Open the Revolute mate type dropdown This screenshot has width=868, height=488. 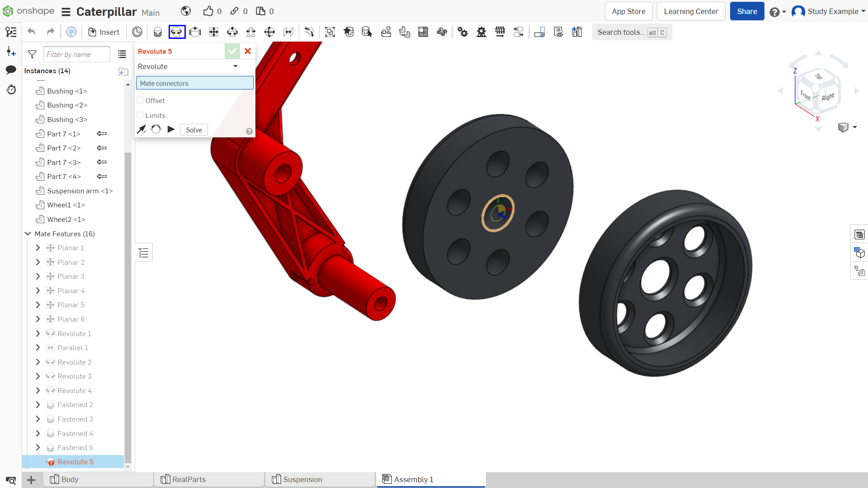click(188, 66)
